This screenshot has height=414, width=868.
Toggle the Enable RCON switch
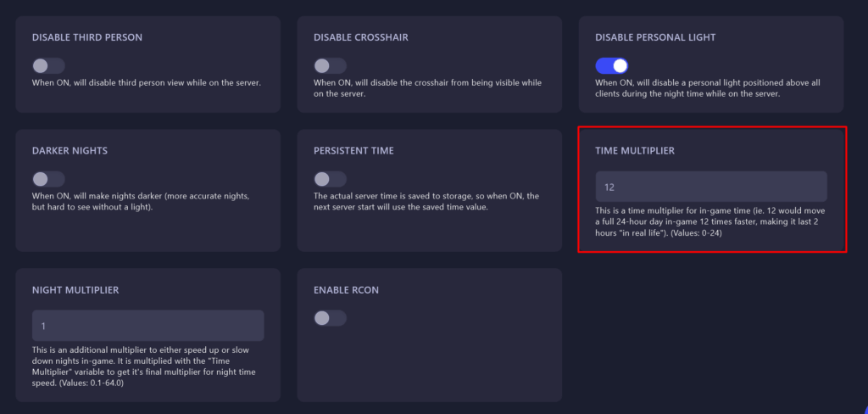point(330,318)
